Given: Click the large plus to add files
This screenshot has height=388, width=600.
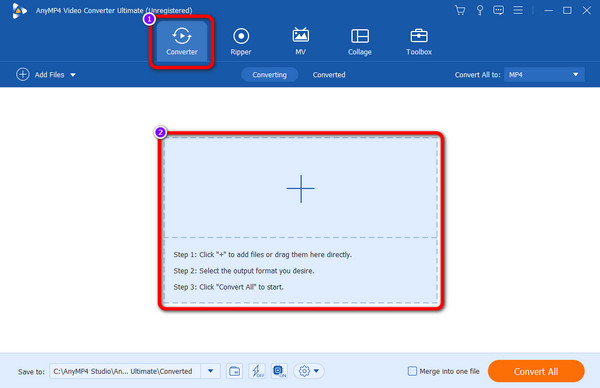Looking at the screenshot, I should click(301, 189).
